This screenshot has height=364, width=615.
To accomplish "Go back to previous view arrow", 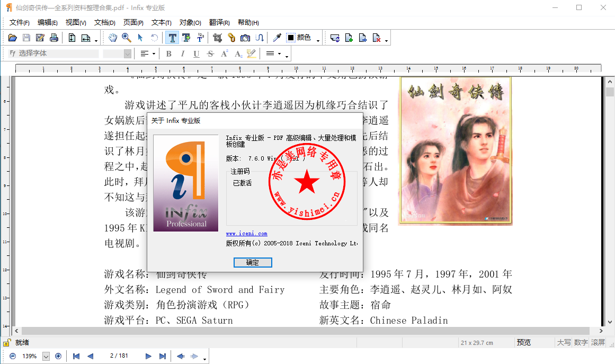I will pyautogui.click(x=181, y=356).
